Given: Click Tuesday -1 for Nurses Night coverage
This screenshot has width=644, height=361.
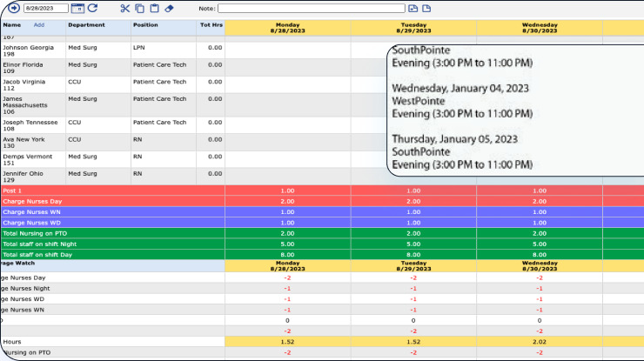Looking at the screenshot, I should 413,288.
